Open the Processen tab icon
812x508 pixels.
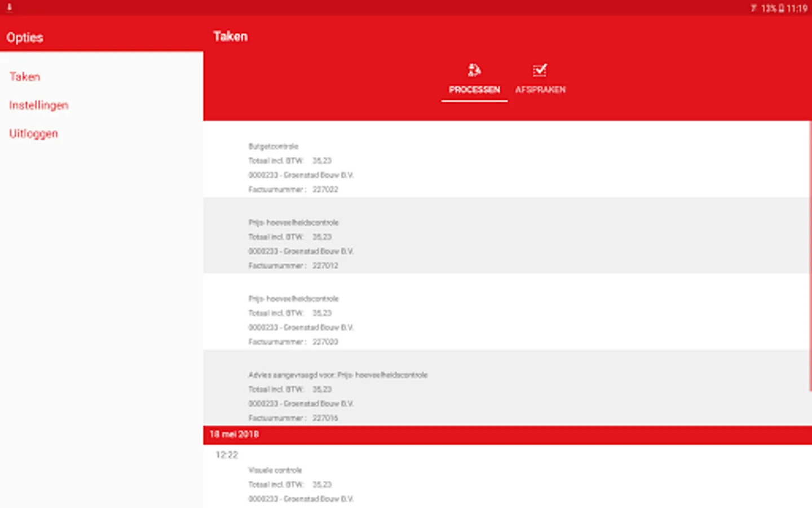tap(474, 70)
